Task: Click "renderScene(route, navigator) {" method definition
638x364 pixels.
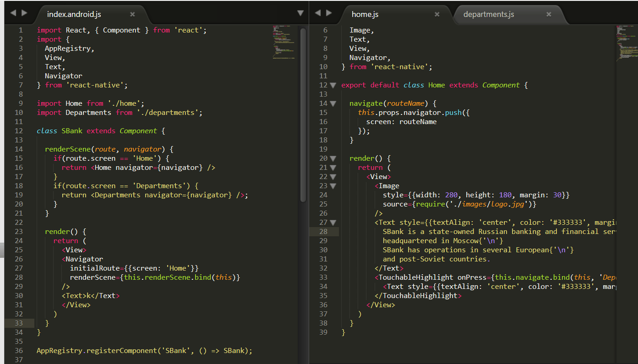Action: (x=109, y=149)
